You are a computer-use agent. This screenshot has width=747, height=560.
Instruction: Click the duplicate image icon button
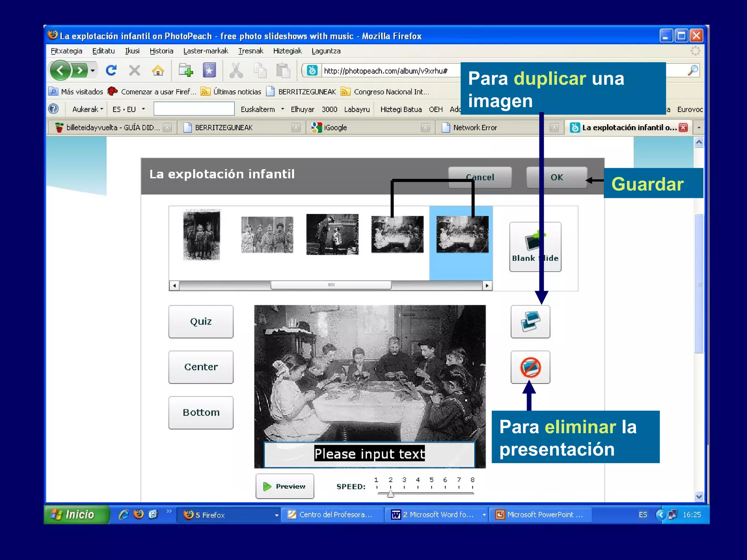click(530, 322)
